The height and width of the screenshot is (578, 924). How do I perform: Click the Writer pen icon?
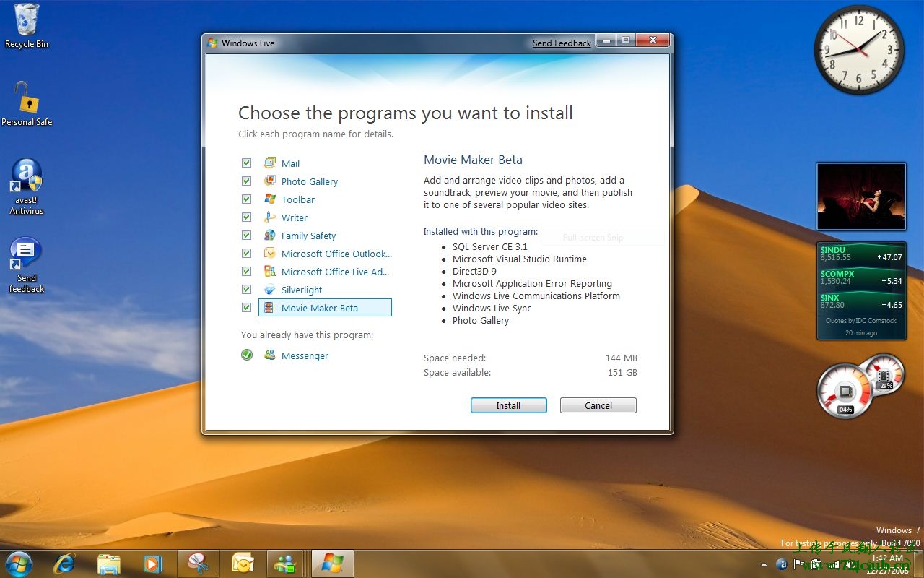(x=270, y=217)
